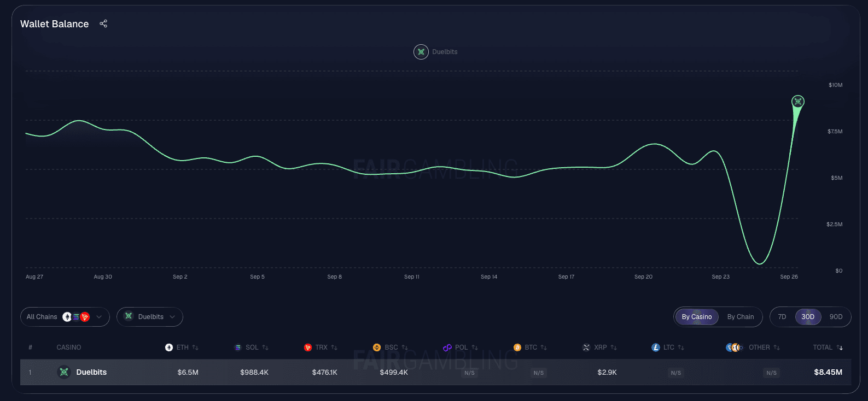Screen dimensions: 868x401
Task: Sort table by TOTAL column arrows
Action: [840, 347]
